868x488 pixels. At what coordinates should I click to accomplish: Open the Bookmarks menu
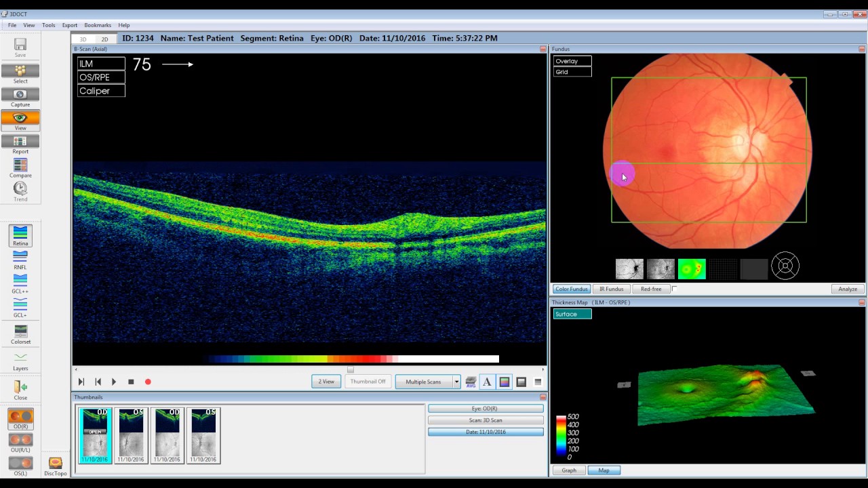98,25
